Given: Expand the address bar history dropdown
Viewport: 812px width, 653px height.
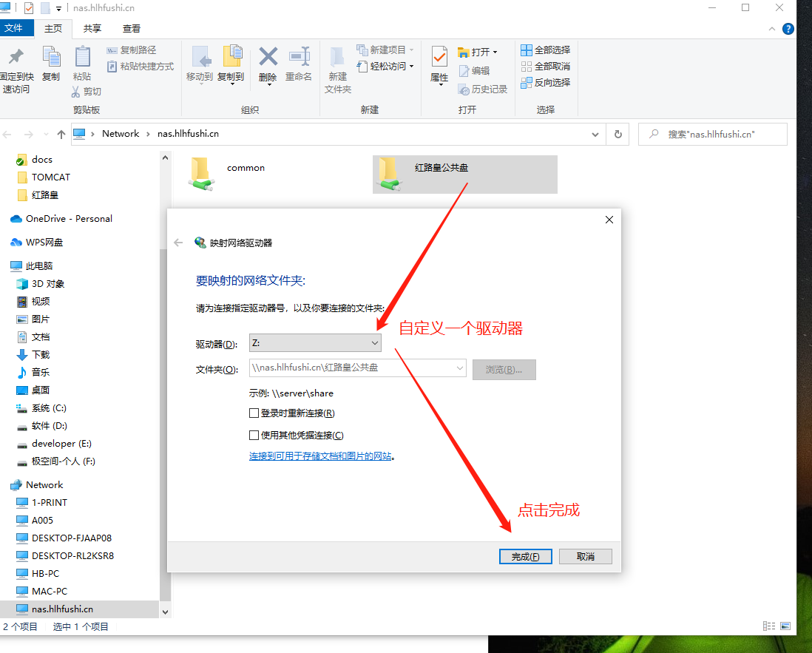Looking at the screenshot, I should 595,134.
